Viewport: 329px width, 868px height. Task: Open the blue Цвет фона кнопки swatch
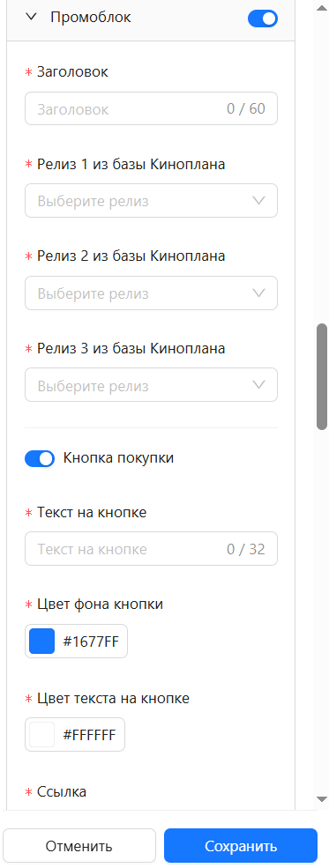pos(42,641)
